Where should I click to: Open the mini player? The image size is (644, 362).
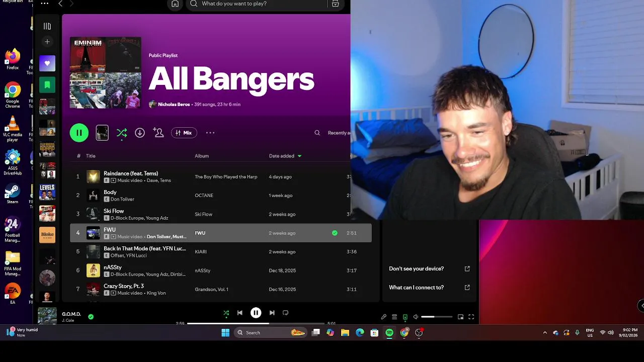tap(460, 317)
